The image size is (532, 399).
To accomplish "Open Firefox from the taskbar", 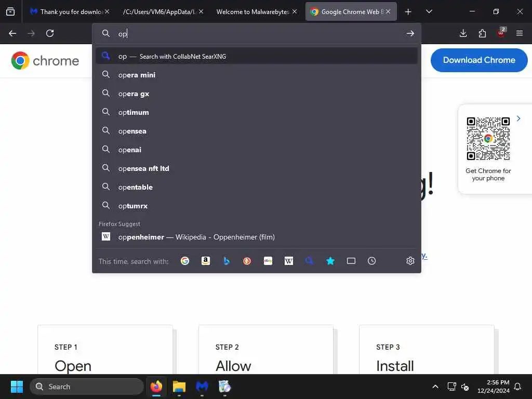I will coord(156,387).
